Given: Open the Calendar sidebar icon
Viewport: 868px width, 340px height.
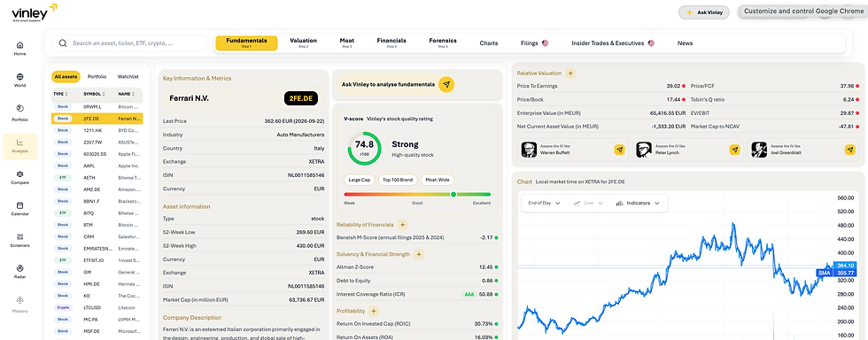Looking at the screenshot, I should coord(19,205).
